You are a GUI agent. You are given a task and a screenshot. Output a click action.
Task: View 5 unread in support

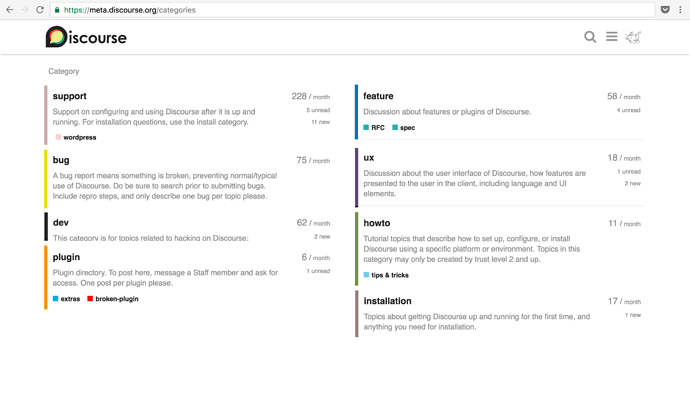click(318, 110)
